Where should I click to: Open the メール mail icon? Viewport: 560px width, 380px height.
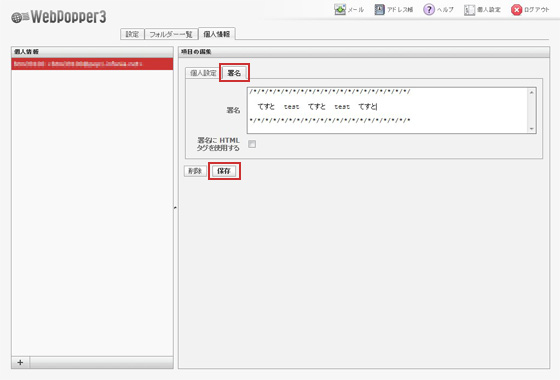click(x=340, y=10)
